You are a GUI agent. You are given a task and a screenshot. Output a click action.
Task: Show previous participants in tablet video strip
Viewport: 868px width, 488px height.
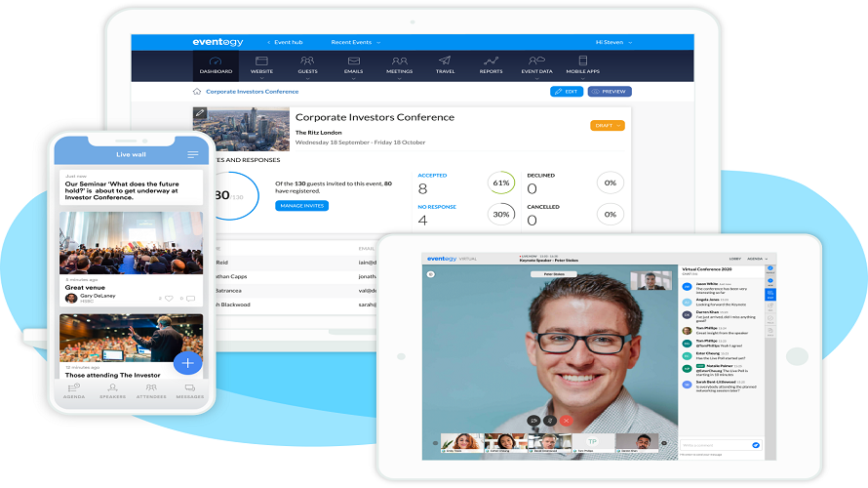pyautogui.click(x=435, y=443)
